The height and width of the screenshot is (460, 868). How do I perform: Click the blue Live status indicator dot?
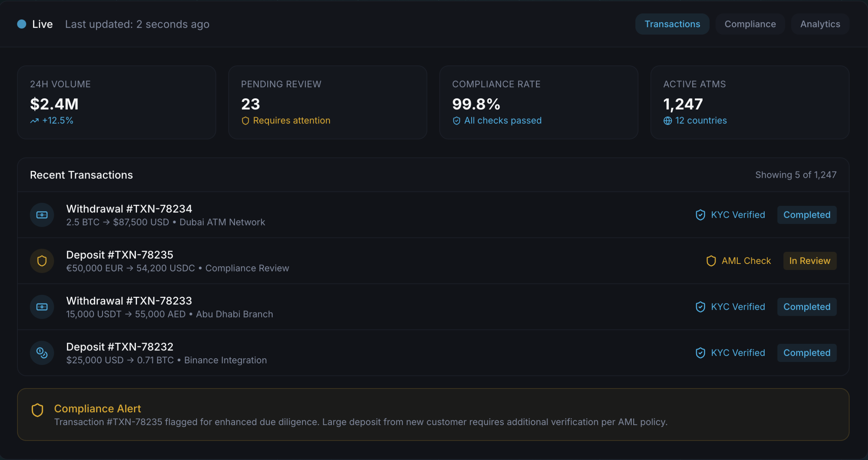coord(22,24)
